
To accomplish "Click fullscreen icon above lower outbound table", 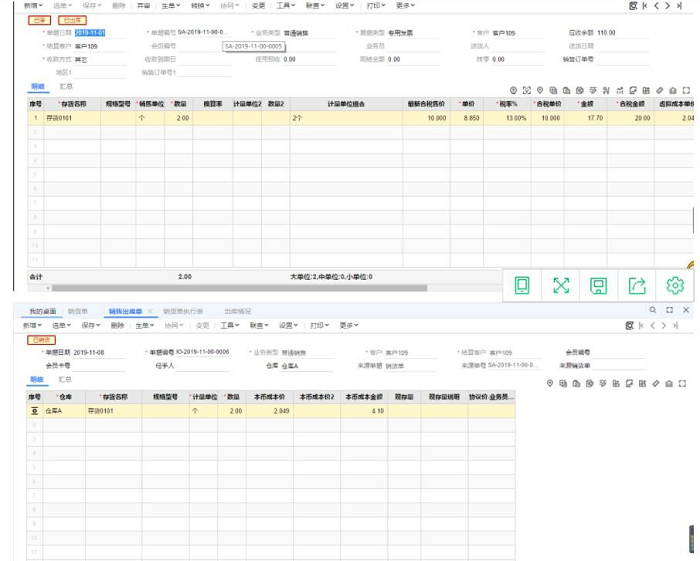I will pos(682,383).
